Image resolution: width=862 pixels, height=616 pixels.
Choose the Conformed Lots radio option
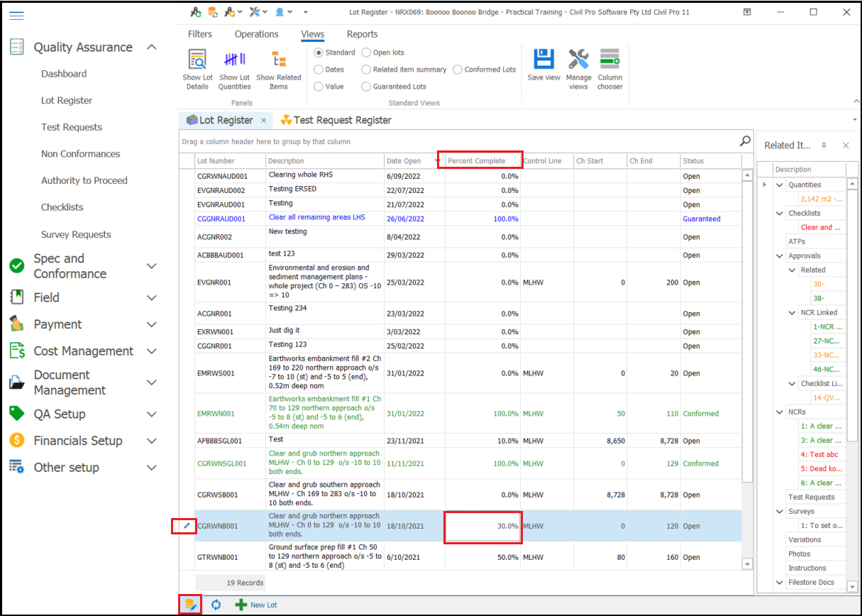pos(458,70)
